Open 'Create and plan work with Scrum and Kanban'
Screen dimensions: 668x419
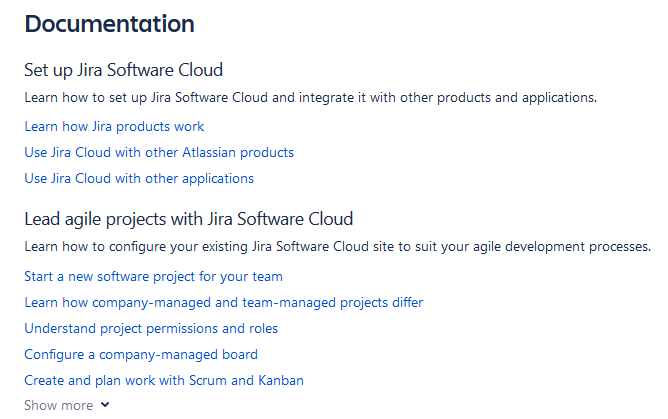164,380
